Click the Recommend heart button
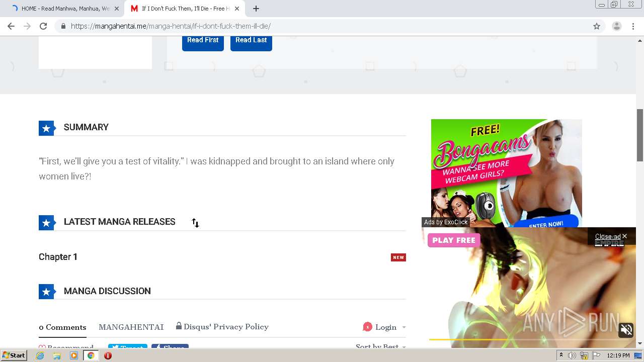Viewport: 644px width, 362px height. pos(66,347)
